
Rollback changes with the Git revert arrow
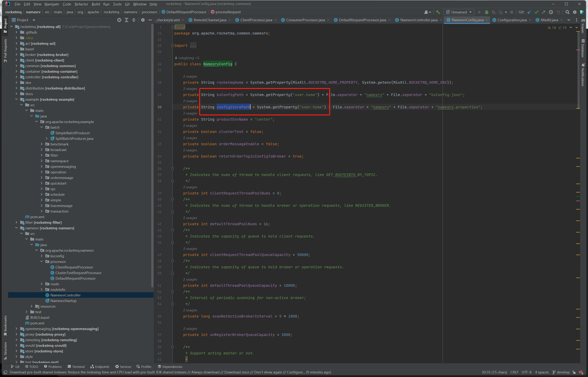coord(558,12)
